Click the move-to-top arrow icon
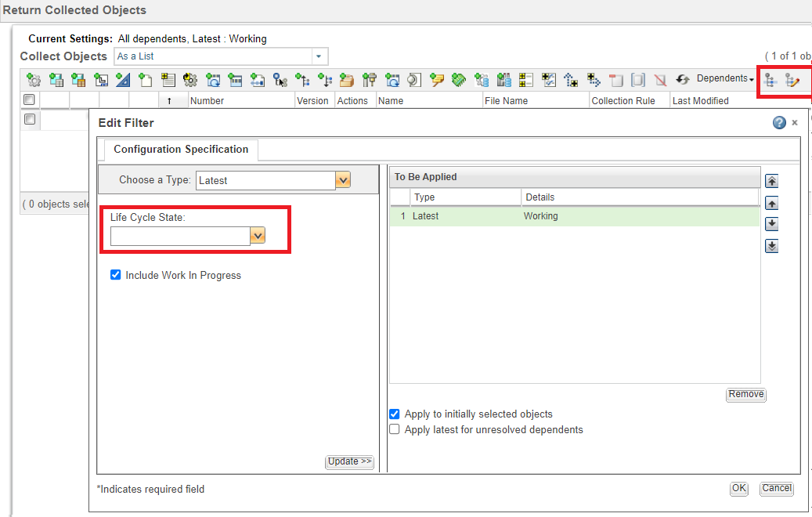 [771, 182]
